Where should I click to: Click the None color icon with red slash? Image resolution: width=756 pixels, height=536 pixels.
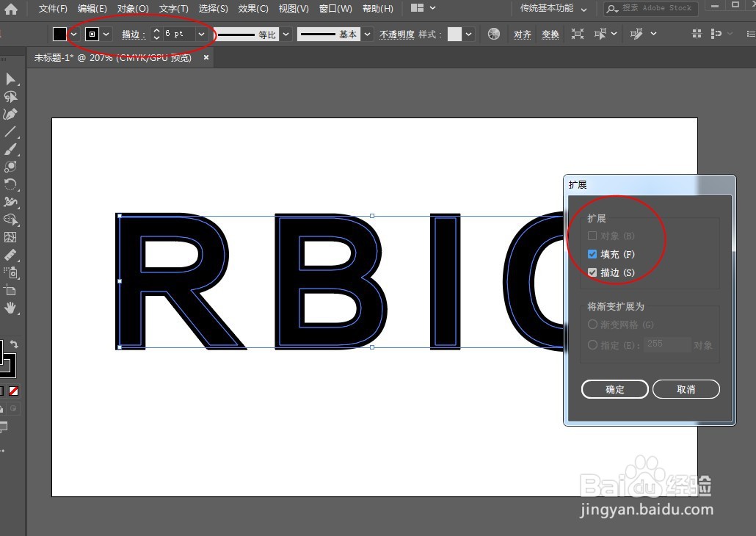13,391
